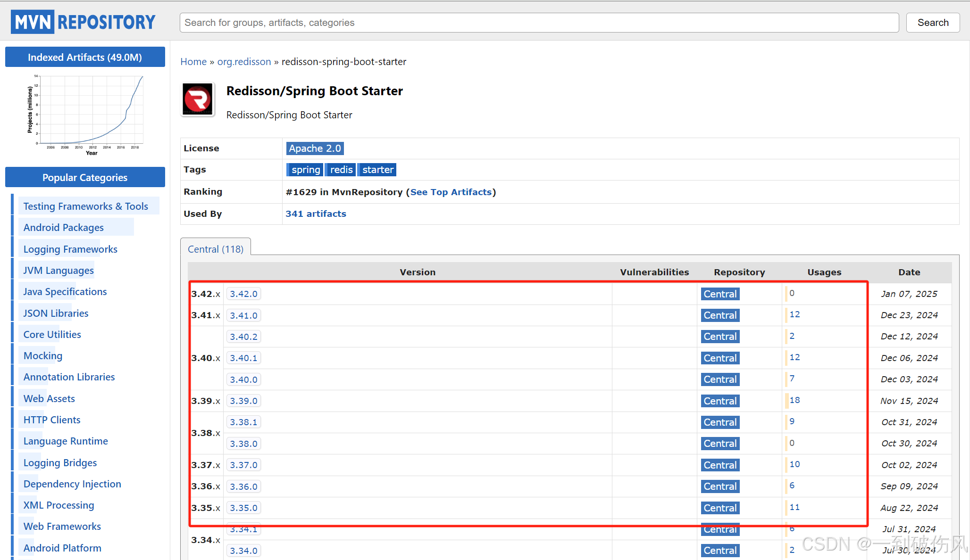
Task: Select the Dependency Injection category
Action: (72, 484)
